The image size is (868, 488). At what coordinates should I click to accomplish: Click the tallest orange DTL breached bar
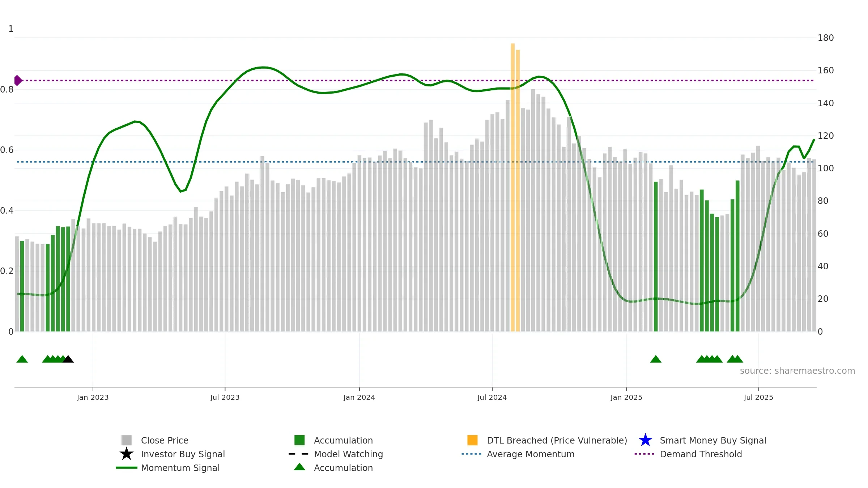tap(512, 181)
